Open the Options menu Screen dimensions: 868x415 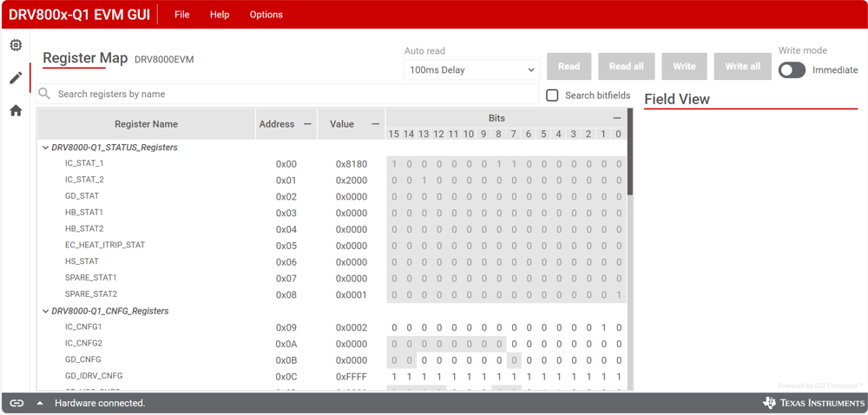tap(266, 15)
